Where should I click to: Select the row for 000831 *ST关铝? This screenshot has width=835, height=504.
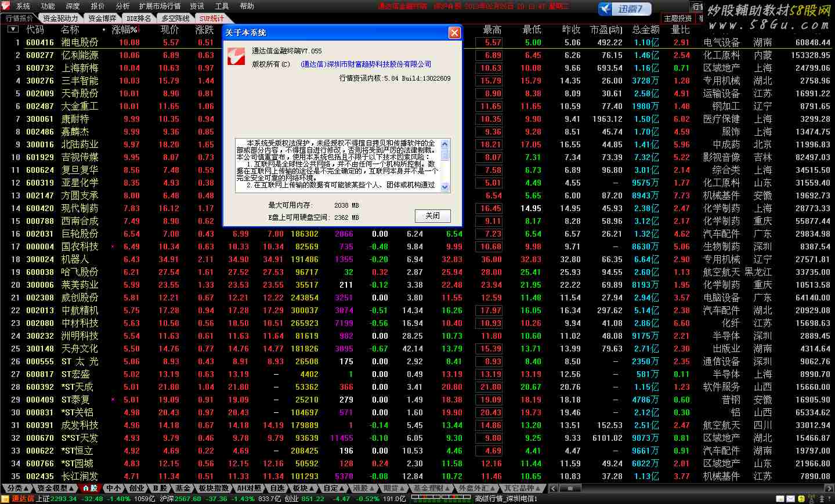click(x=417, y=412)
